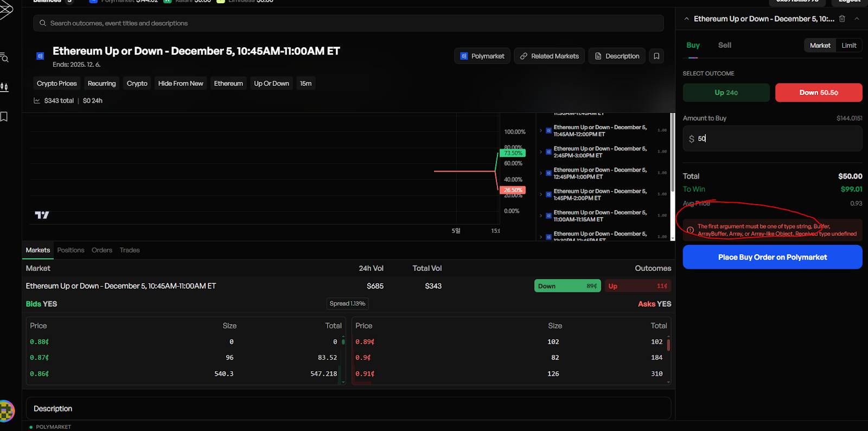The image size is (868, 431).
Task: Click the Up Or Down tag
Action: click(271, 84)
